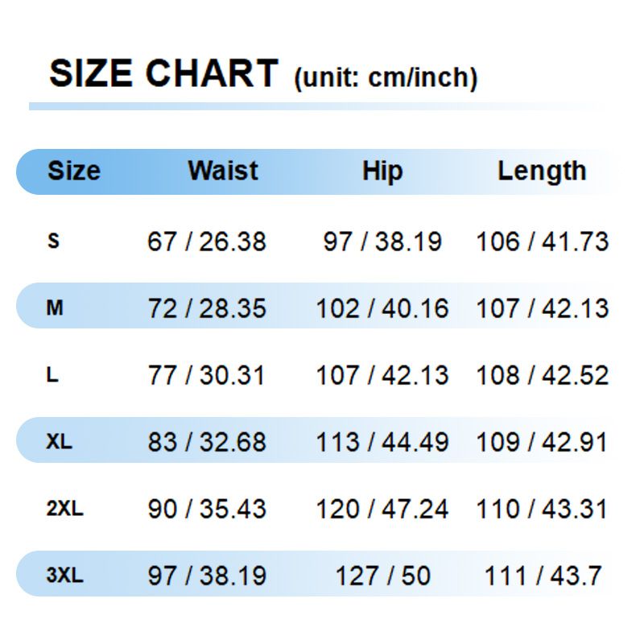Select the S size row label
This screenshot has height=644, width=644.
[54, 241]
